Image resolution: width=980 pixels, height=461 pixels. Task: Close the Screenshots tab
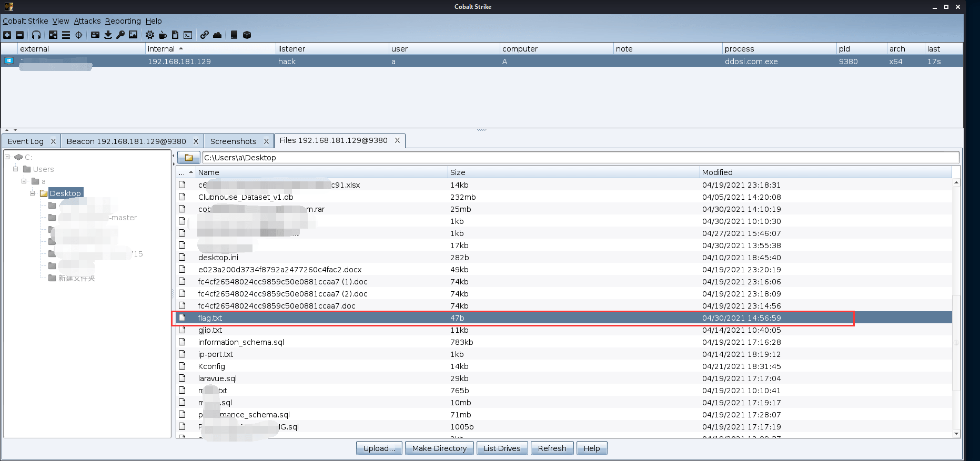(x=266, y=141)
